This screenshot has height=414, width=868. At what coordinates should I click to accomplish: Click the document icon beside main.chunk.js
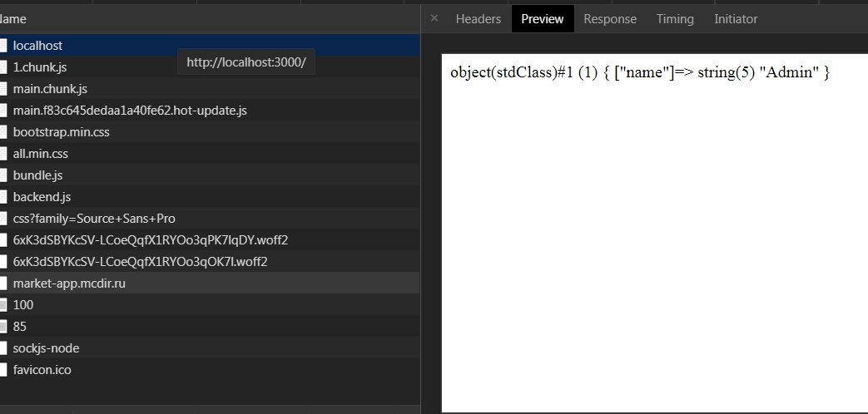[2, 89]
